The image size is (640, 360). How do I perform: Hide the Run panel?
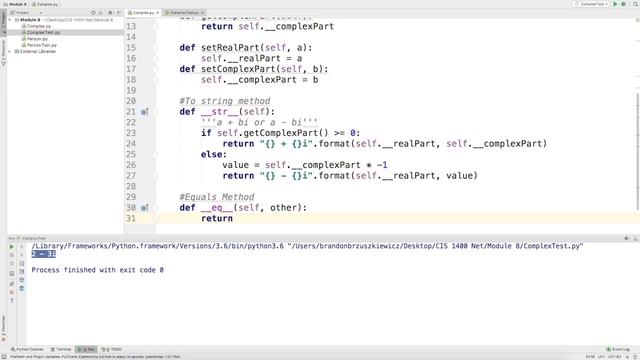[x=635, y=238]
